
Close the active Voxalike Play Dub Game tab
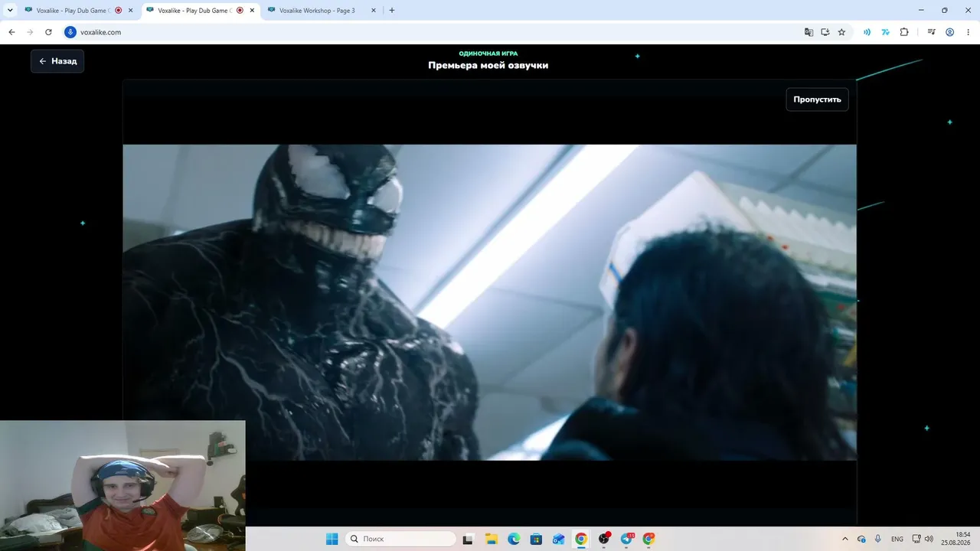[x=252, y=11]
